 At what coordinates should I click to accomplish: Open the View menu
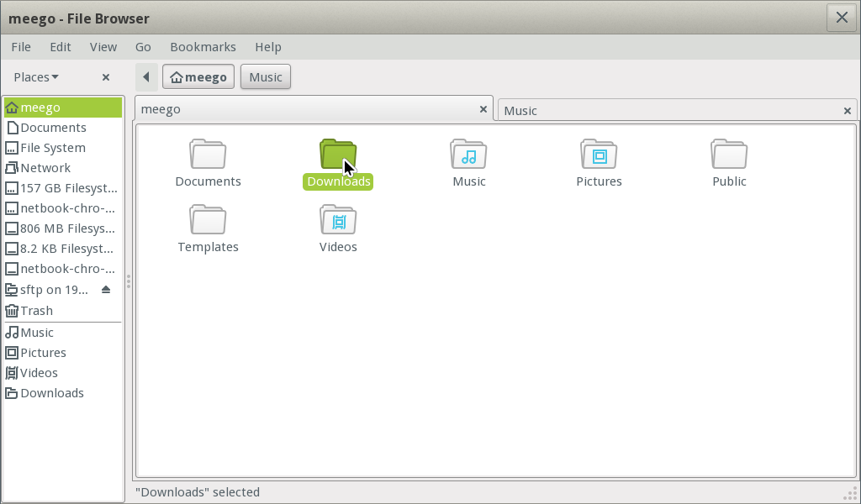click(x=103, y=47)
